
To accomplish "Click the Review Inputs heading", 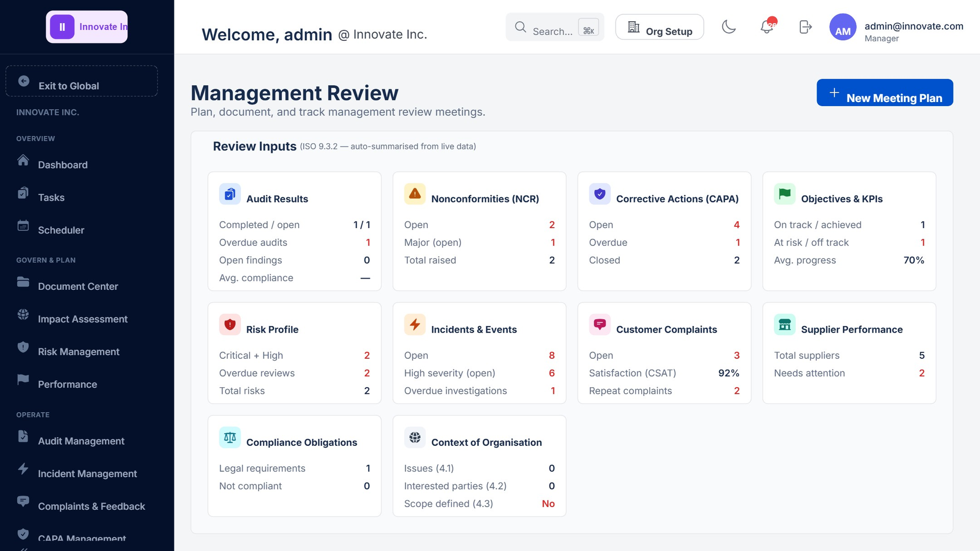I will pyautogui.click(x=254, y=146).
